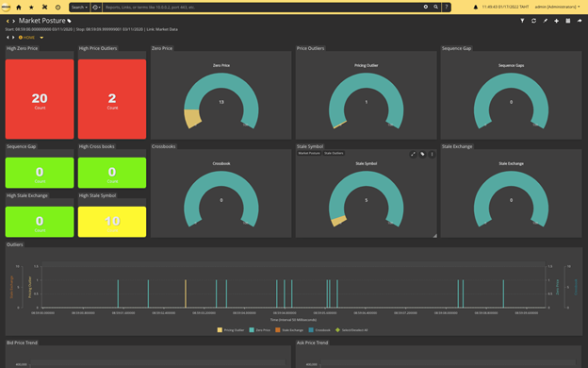Click the yellow High Stale Symbol tile showing 10
This screenshot has height=368, width=588.
[x=112, y=222]
